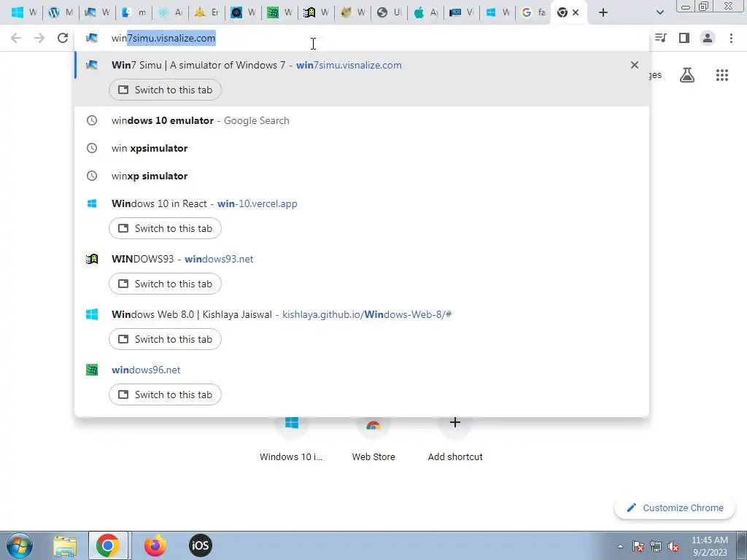Open the network tray icon

[656, 546]
